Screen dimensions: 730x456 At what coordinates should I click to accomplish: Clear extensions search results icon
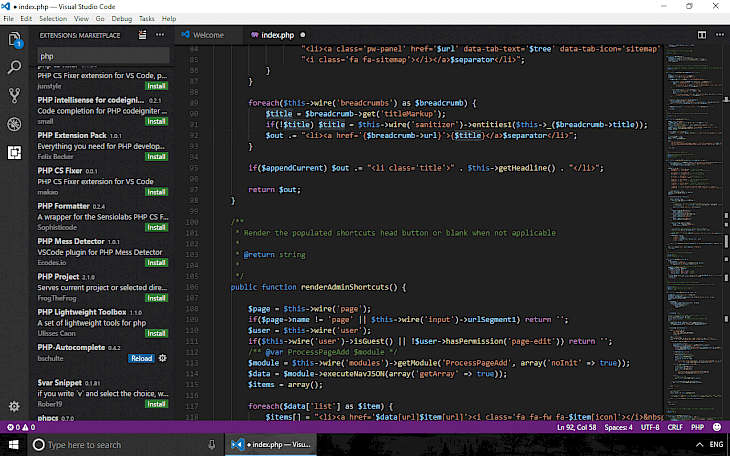click(x=142, y=35)
